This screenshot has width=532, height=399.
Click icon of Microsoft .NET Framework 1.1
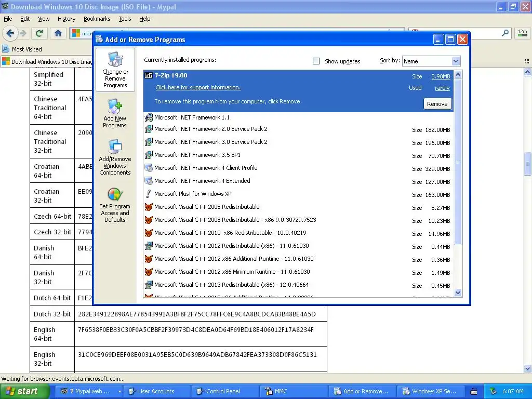pos(149,118)
